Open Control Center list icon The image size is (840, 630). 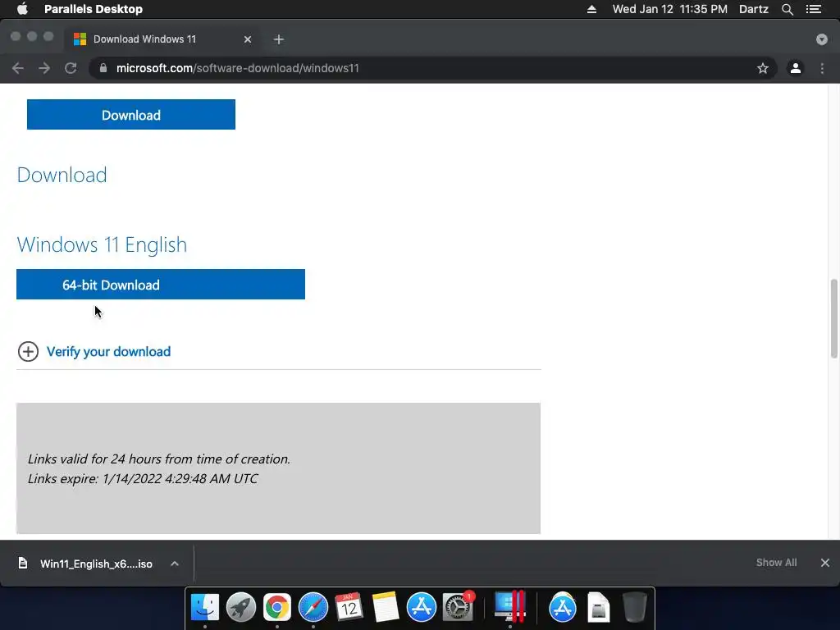click(x=814, y=9)
